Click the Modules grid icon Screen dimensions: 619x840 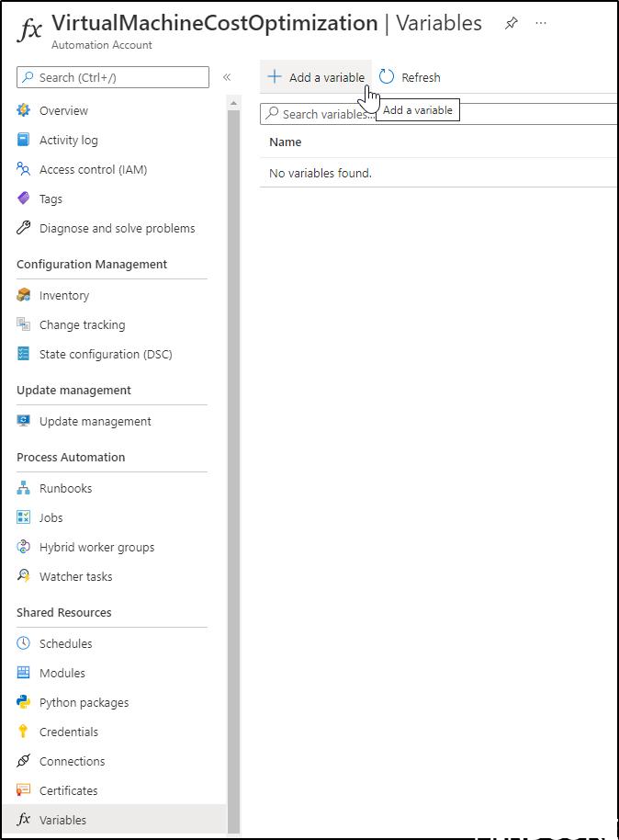coord(24,673)
